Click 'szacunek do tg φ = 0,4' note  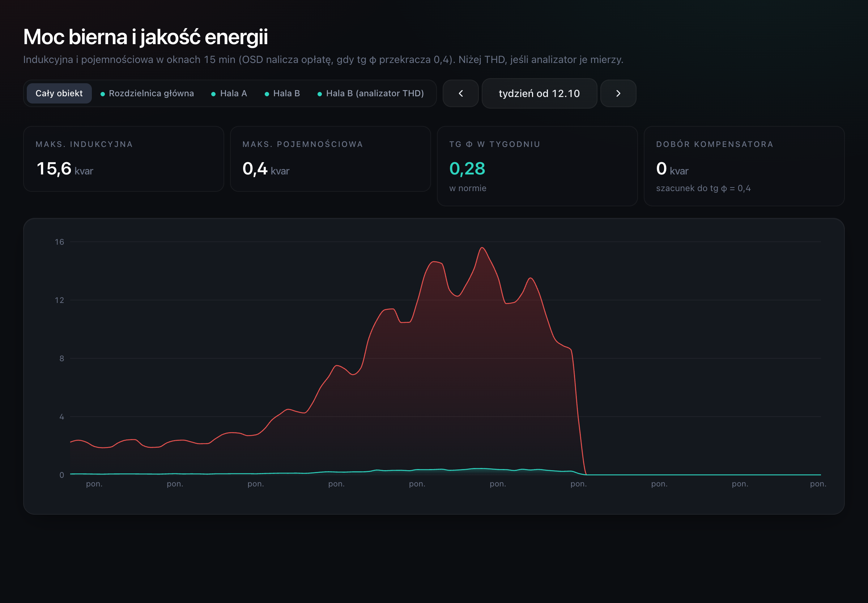coord(703,188)
